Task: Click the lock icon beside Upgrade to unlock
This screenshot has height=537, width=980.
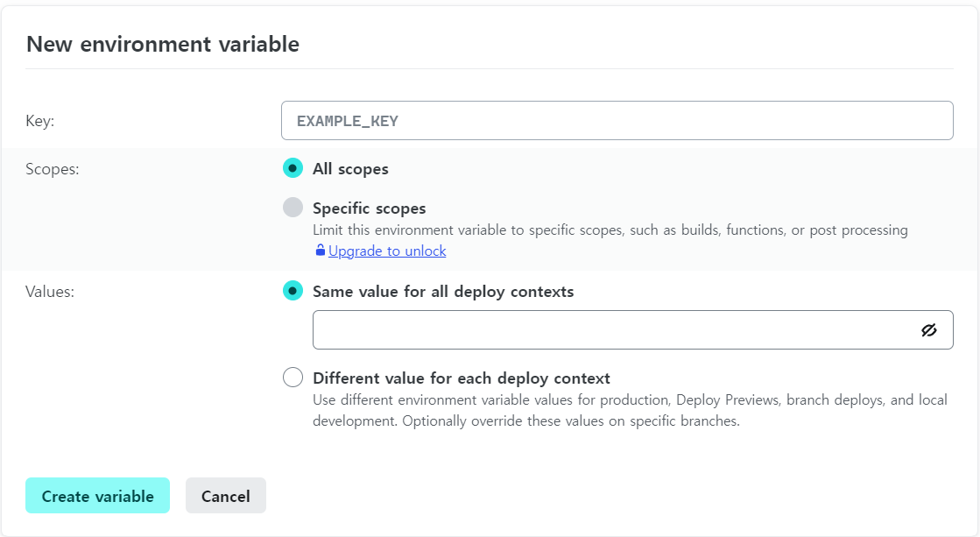Action: [321, 251]
